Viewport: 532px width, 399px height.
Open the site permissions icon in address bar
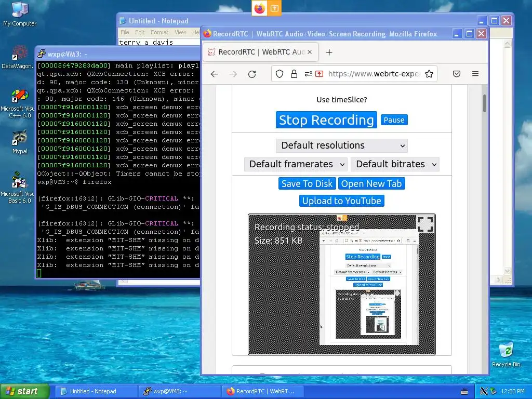(x=308, y=74)
